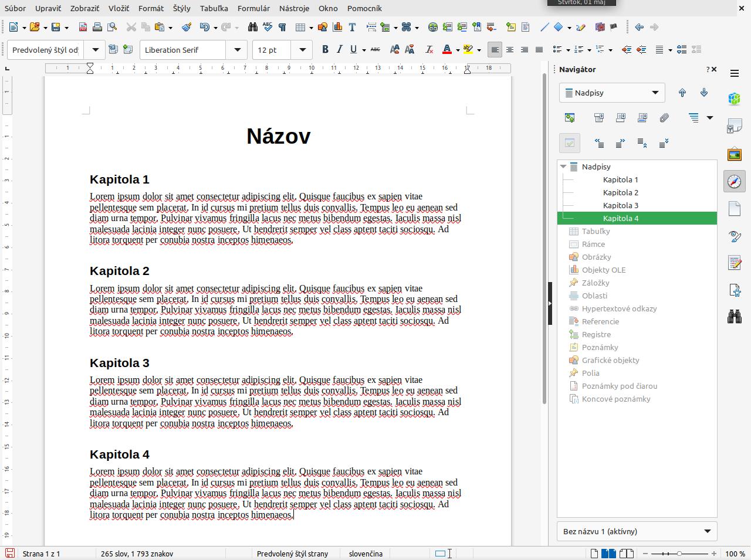Viewport: 751px width, 560px height.
Task: Click Predvolený štýl strany in status bar
Action: [x=292, y=554]
